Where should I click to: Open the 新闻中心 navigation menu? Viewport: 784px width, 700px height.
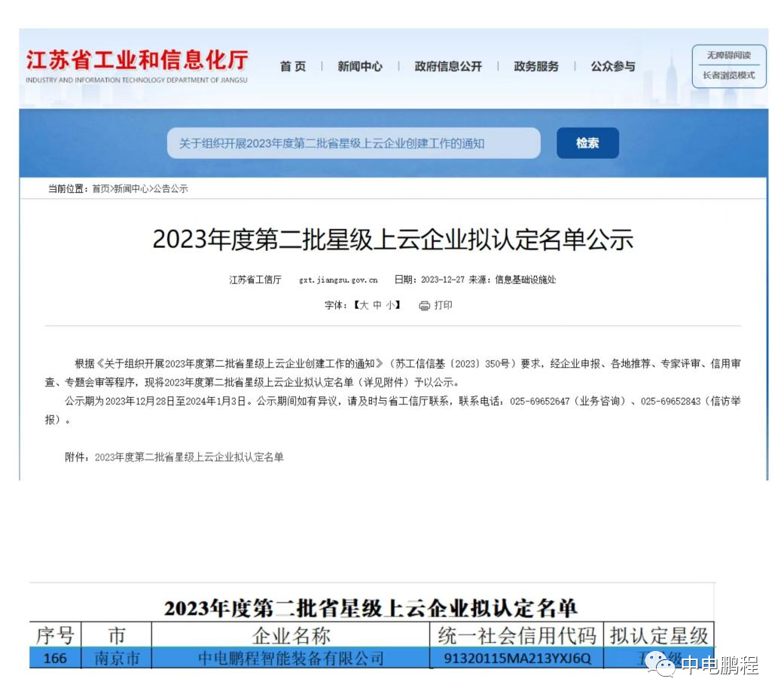pyautogui.click(x=359, y=67)
